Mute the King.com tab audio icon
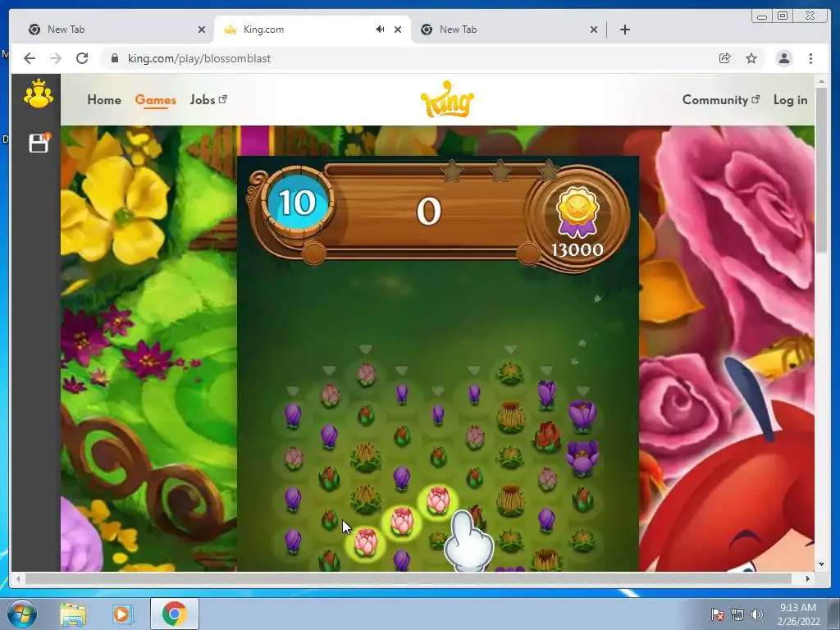840x630 pixels. pyautogui.click(x=380, y=30)
